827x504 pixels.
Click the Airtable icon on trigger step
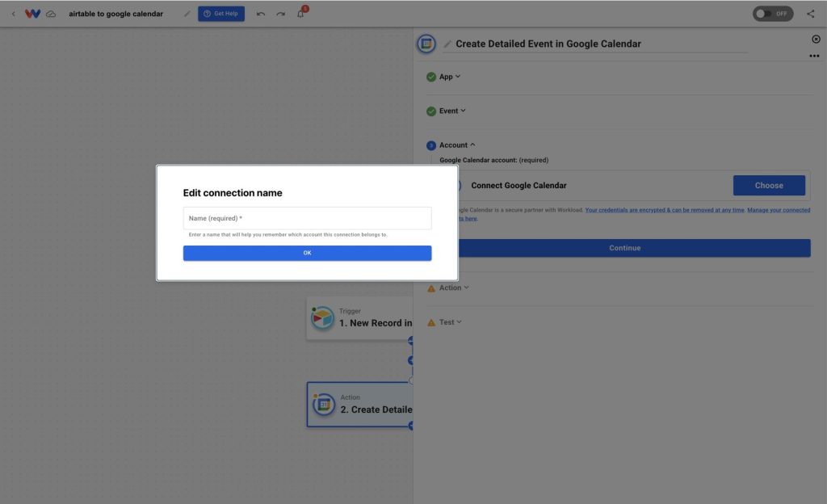(322, 318)
